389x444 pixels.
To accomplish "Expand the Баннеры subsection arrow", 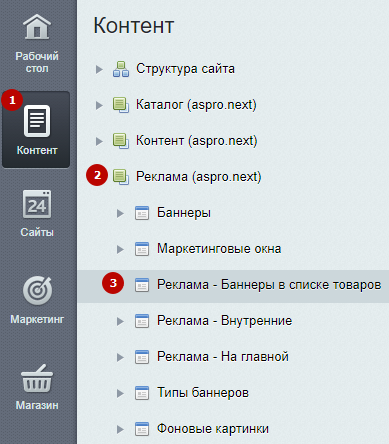I will pyautogui.click(x=120, y=213).
